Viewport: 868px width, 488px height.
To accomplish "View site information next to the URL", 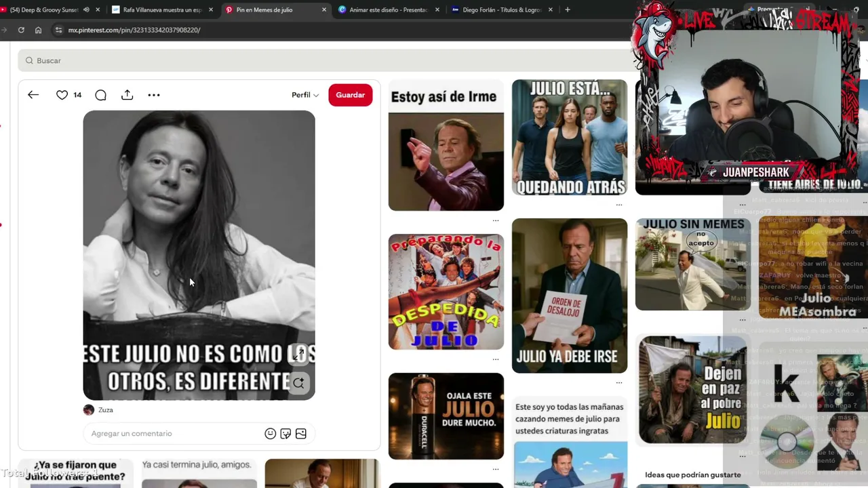I will pos(59,30).
